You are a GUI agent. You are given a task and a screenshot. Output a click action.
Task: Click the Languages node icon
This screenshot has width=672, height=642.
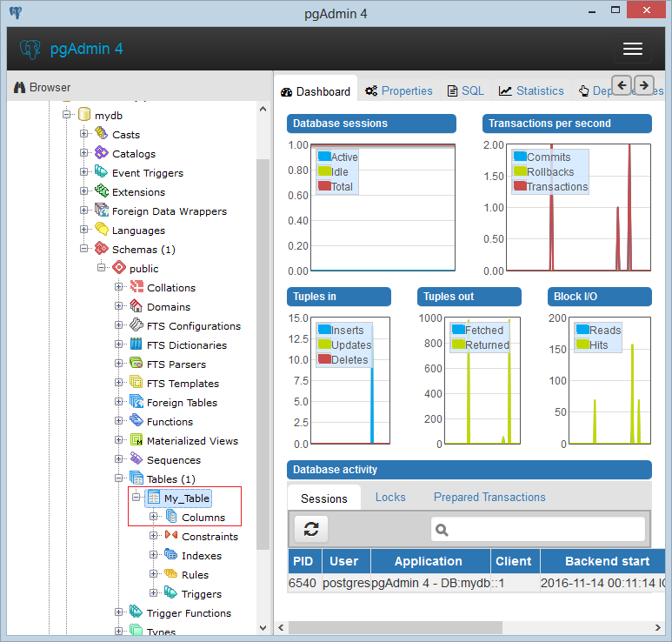pyautogui.click(x=101, y=230)
